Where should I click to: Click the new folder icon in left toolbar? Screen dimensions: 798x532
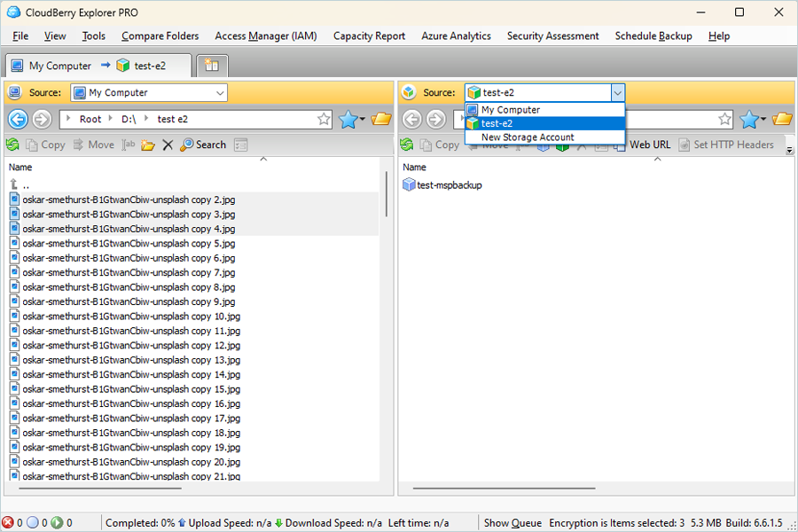pos(147,145)
